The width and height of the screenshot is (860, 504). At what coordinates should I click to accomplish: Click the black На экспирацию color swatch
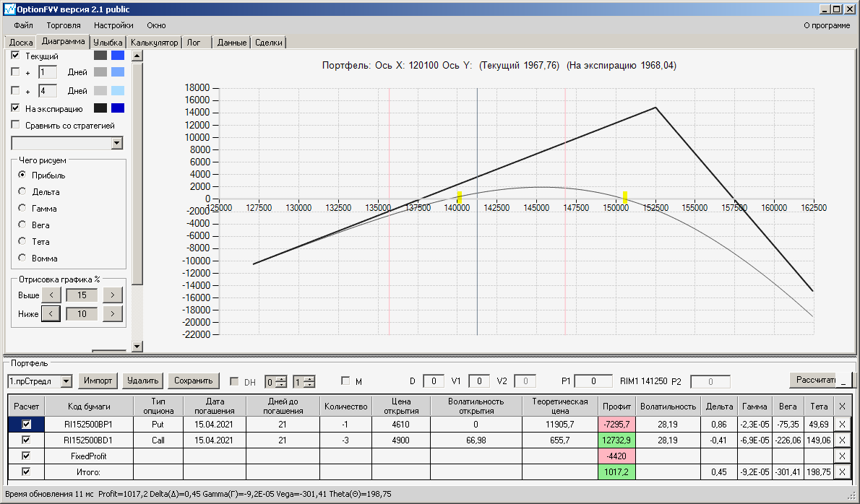(x=100, y=108)
